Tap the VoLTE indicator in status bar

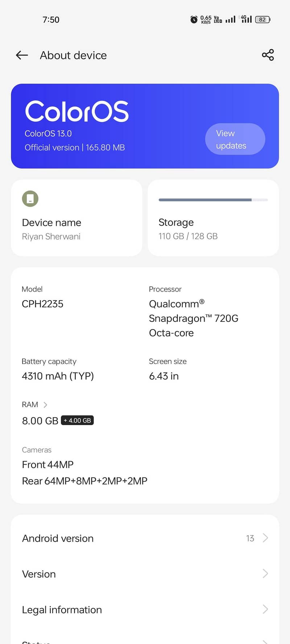(x=218, y=20)
